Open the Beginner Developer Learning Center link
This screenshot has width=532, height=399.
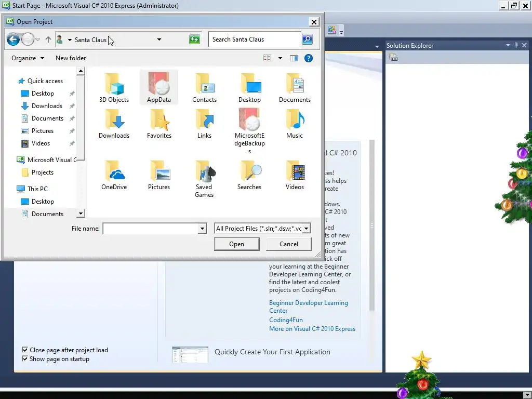pos(309,307)
